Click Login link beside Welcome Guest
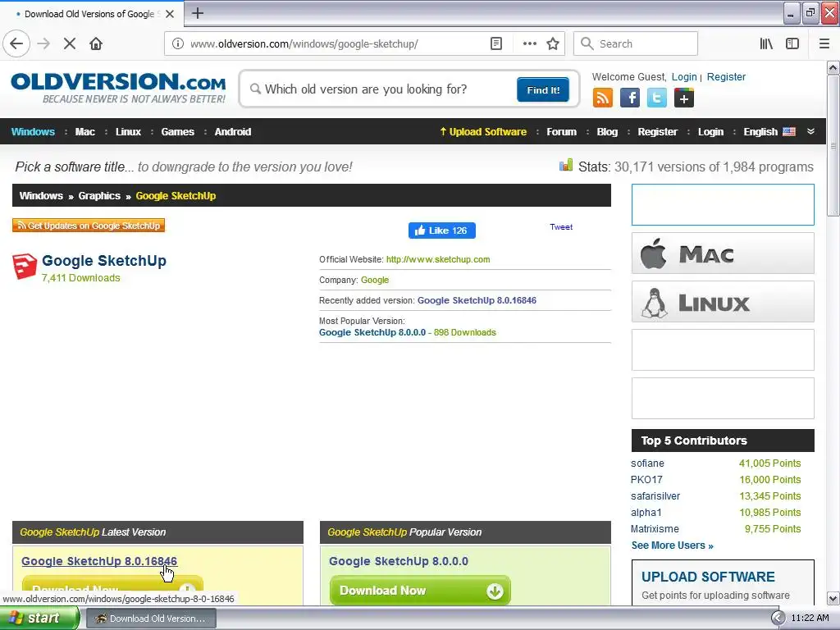Image resolution: width=840 pixels, height=630 pixels. [x=684, y=76]
